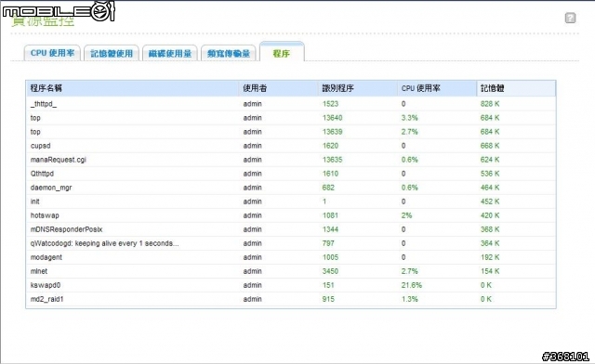
Task: Click PID 1610 of Qthttpd
Action: point(330,174)
